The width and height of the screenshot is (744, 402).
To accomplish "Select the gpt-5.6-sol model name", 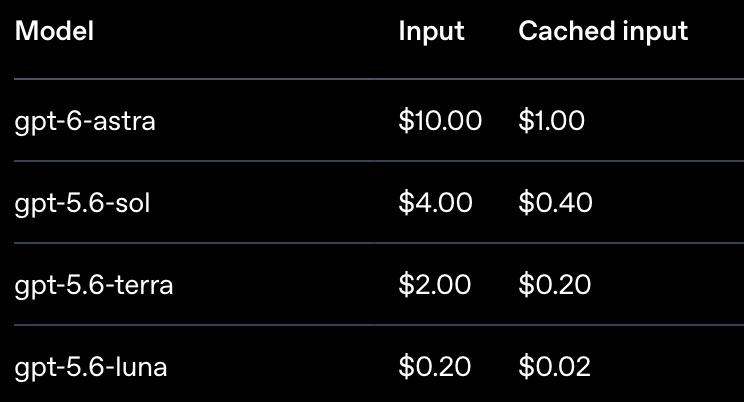I will point(82,204).
